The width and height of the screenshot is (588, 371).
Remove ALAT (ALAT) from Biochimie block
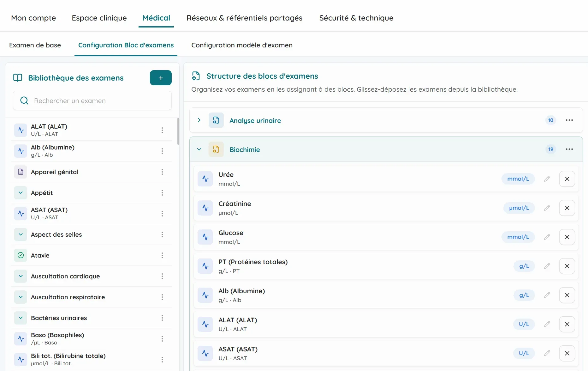pyautogui.click(x=567, y=324)
